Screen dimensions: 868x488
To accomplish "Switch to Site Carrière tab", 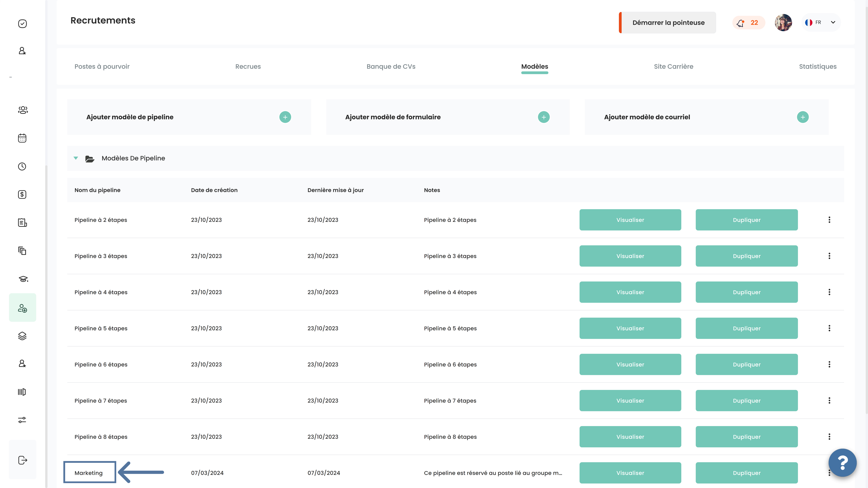I will click(674, 66).
